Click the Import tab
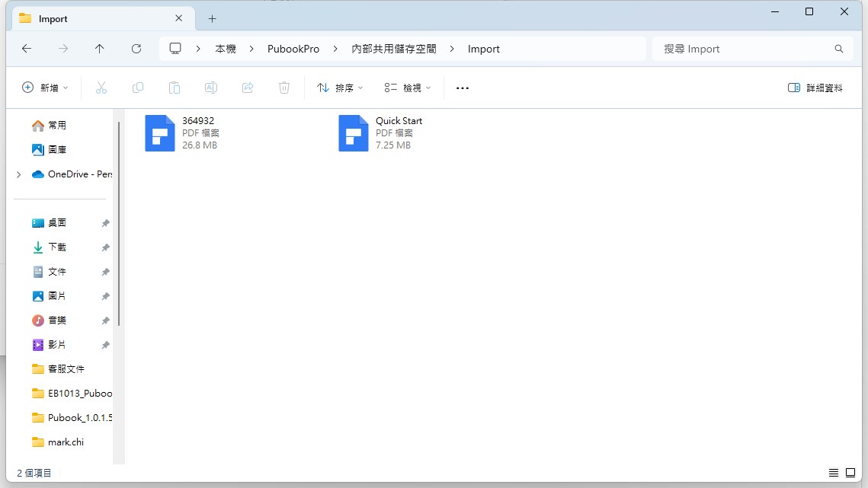 [53, 18]
